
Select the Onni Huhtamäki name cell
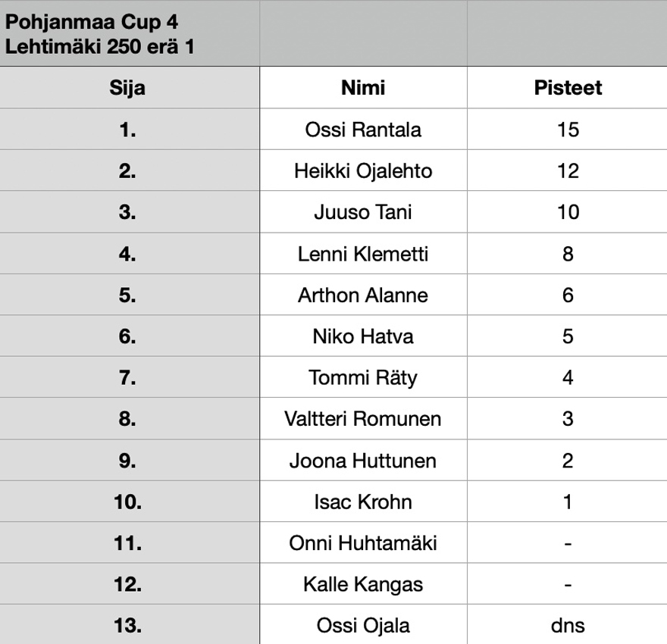[x=363, y=542]
